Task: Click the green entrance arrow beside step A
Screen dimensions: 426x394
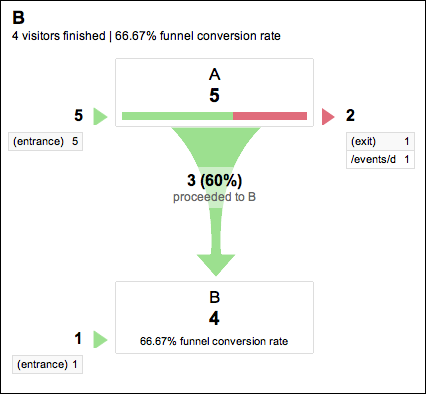Action: (x=100, y=116)
